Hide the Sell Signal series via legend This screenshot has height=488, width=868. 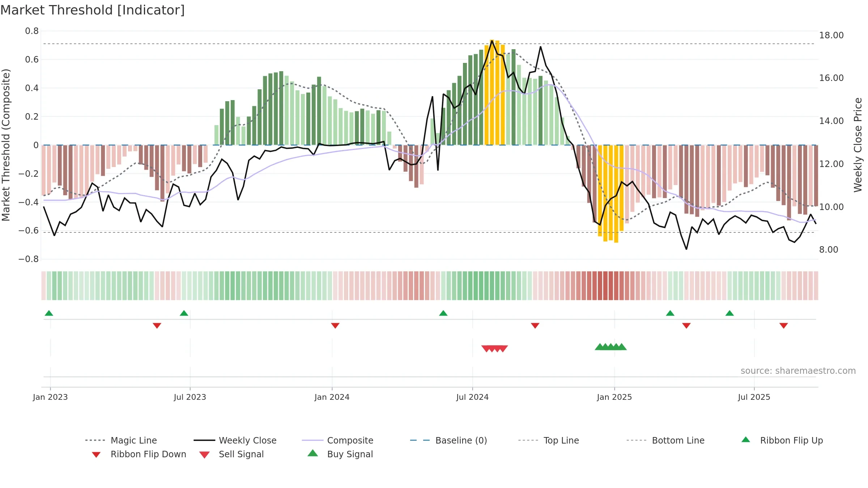click(x=231, y=454)
